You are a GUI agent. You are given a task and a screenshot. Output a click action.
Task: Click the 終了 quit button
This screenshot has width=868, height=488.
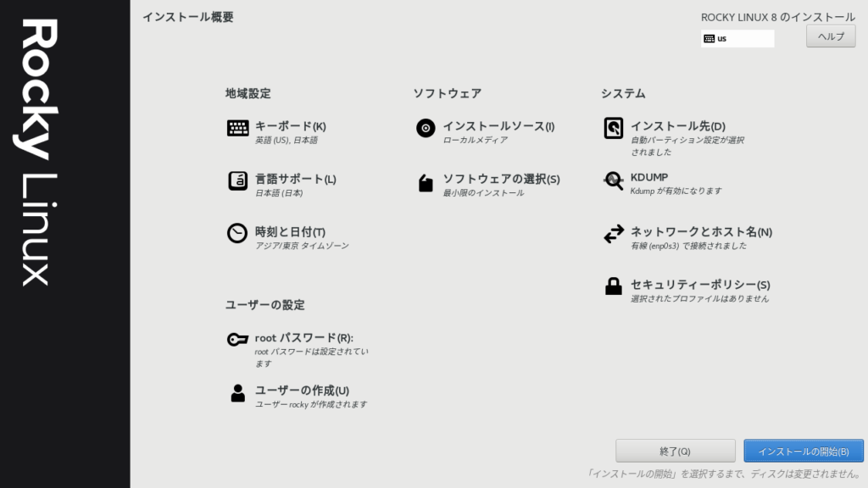point(675,451)
